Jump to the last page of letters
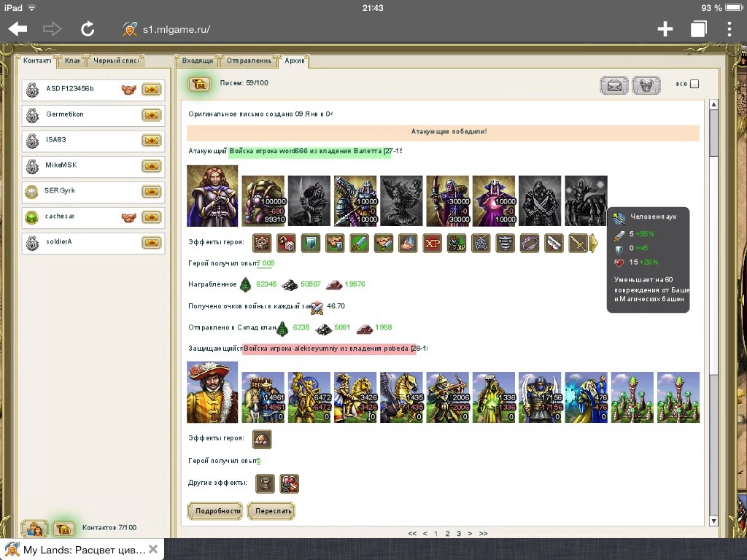Screen dimensions: 747x560 click(483, 534)
